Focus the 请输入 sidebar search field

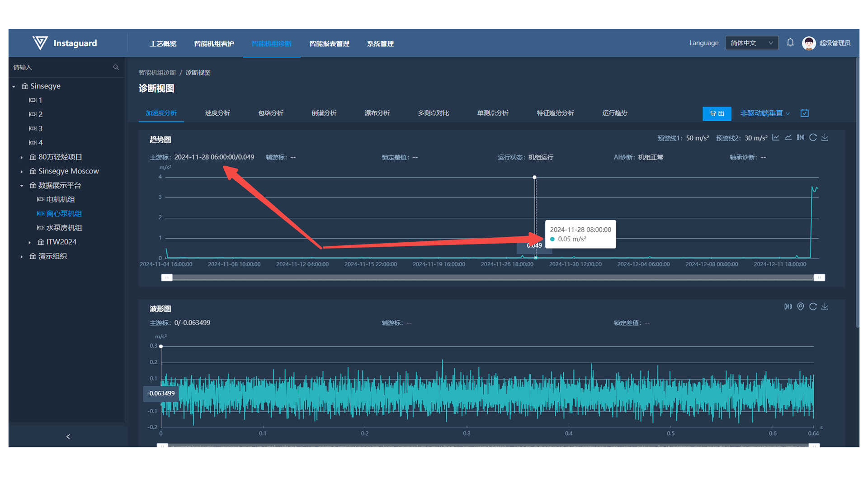click(62, 67)
